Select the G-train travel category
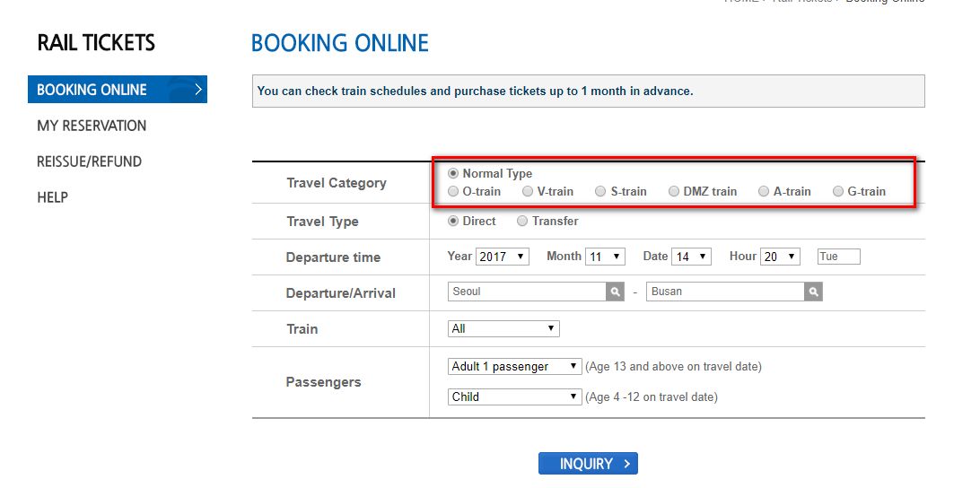 click(838, 191)
